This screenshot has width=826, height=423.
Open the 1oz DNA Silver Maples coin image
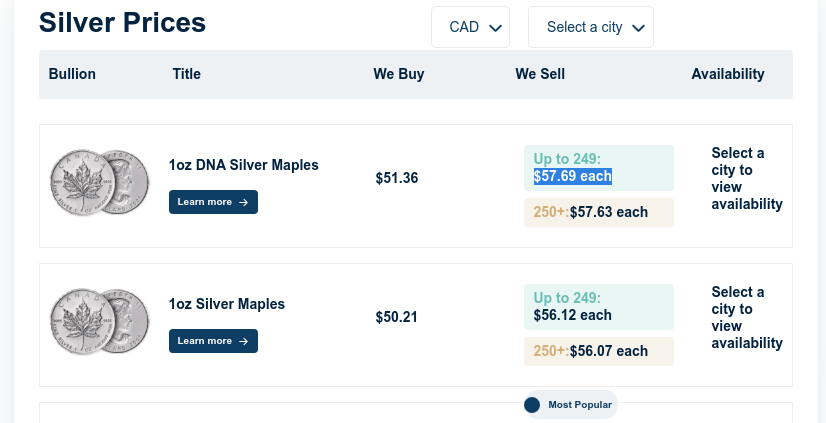click(x=100, y=182)
